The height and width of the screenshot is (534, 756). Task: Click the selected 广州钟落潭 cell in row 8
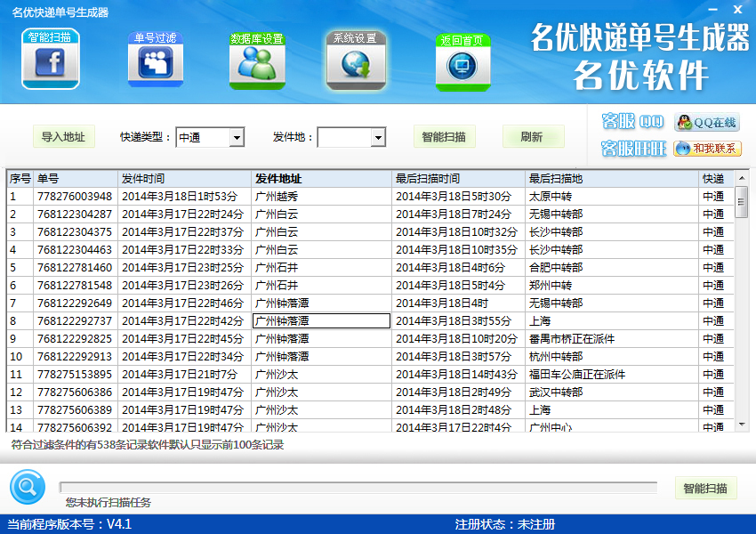pos(322,320)
